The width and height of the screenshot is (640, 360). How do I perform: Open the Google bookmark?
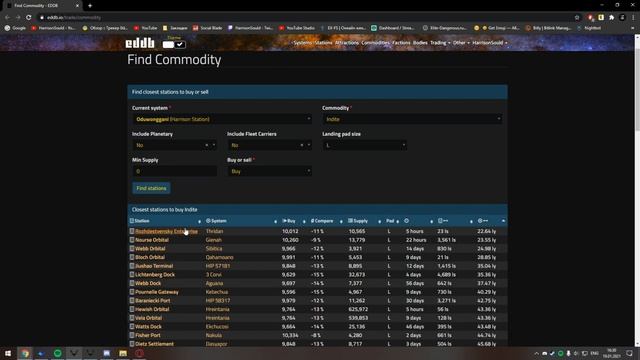(x=15, y=28)
